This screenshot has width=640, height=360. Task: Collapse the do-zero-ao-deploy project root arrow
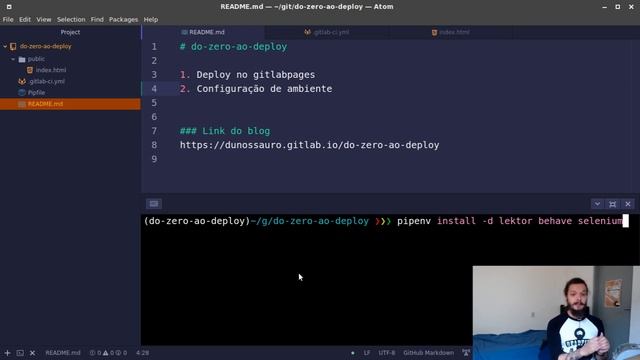[x=5, y=47]
